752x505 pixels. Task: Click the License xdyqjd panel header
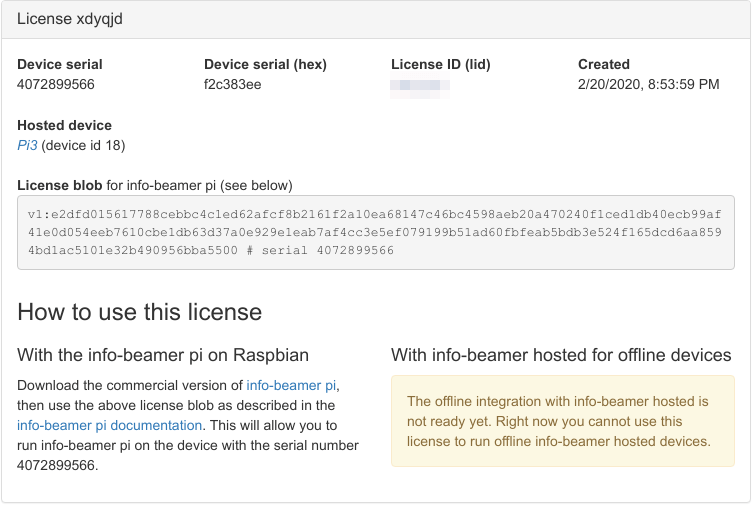coord(375,19)
